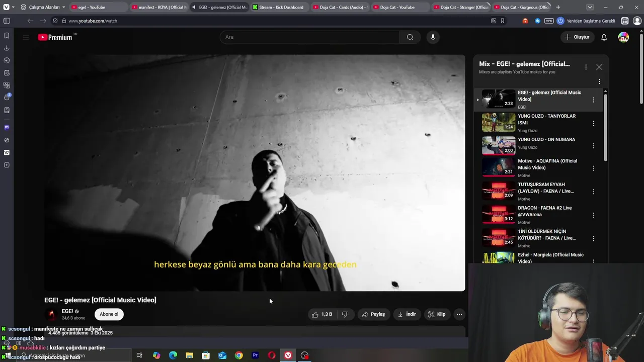Screen dimensions: 644x362
Task: Open downloads panel in Vivaldi sidebar
Action: click(x=7, y=48)
